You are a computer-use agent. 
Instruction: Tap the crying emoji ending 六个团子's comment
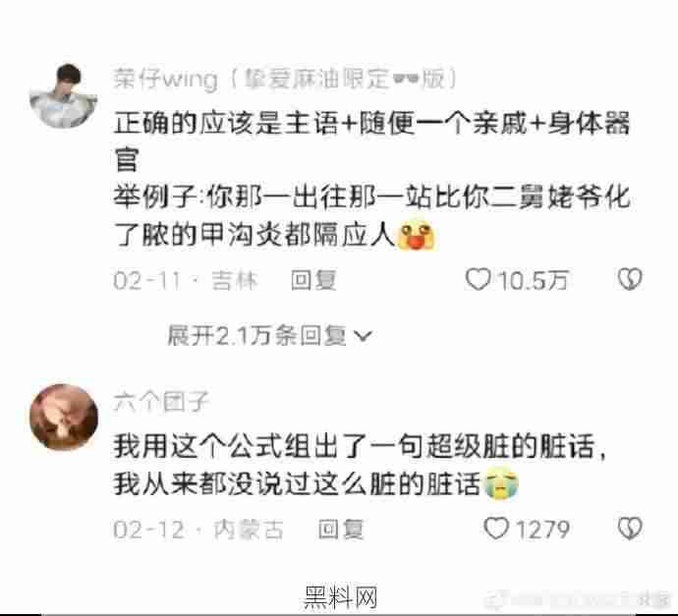point(501,483)
